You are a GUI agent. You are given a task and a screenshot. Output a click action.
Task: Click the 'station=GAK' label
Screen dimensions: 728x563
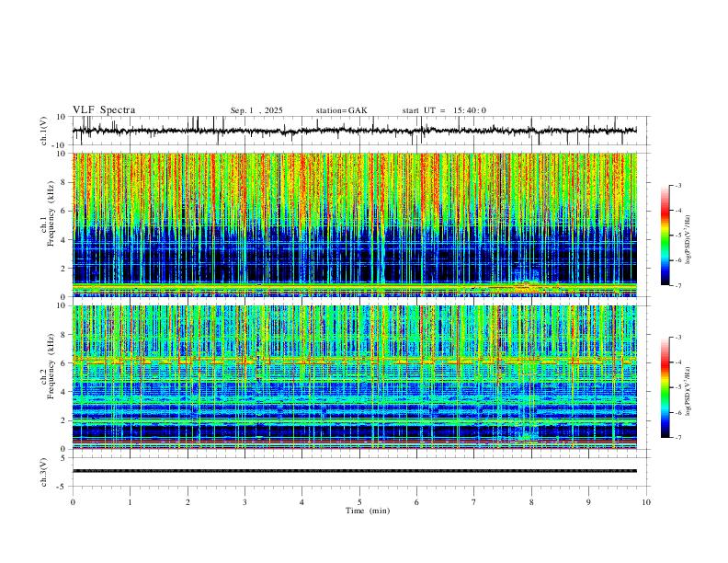pyautogui.click(x=341, y=110)
